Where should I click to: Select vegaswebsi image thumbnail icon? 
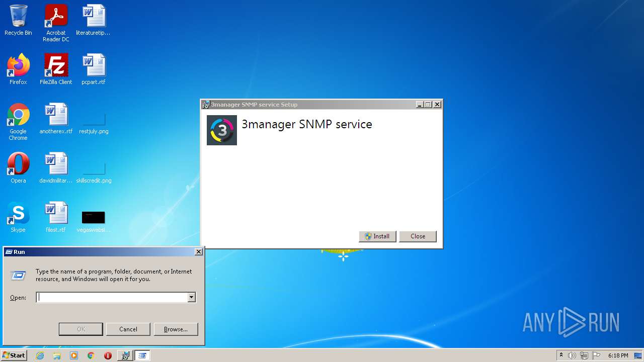click(94, 217)
